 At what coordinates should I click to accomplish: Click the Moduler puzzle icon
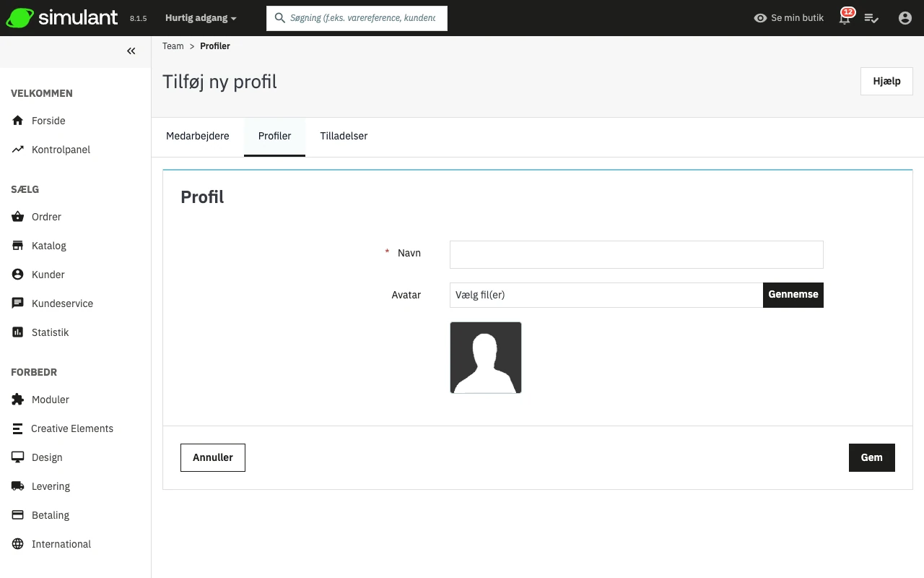coord(18,400)
